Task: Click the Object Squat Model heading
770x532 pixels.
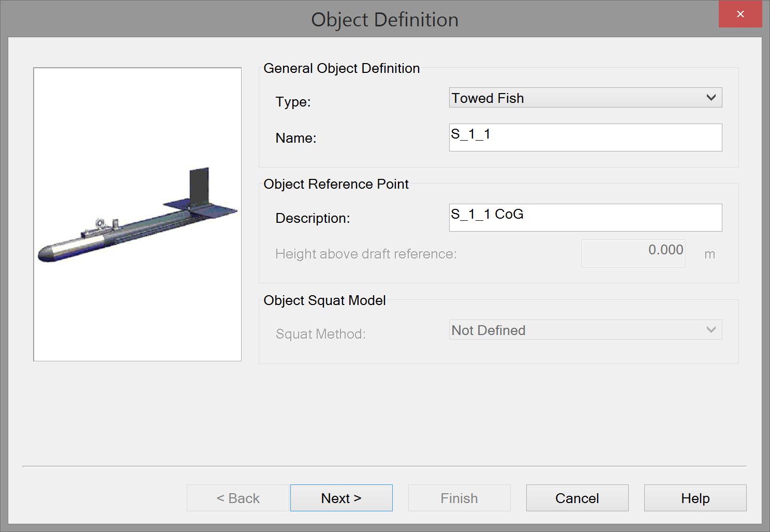Action: click(x=324, y=300)
